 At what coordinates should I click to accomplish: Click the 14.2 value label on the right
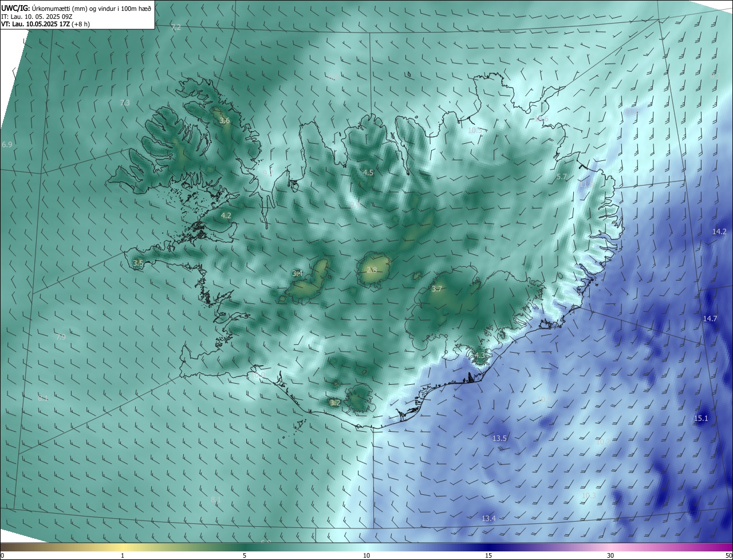point(719,232)
